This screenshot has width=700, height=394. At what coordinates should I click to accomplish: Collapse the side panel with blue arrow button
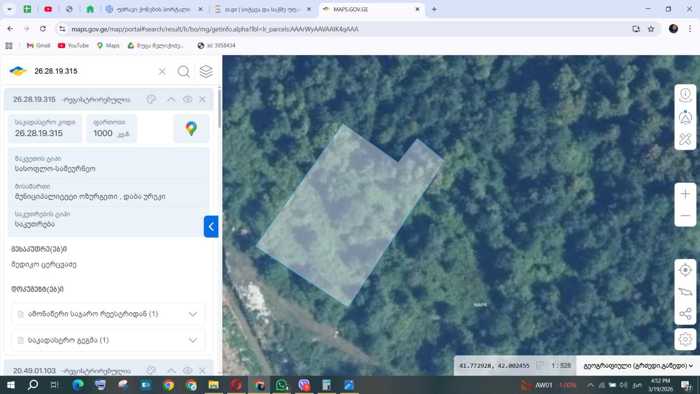pyautogui.click(x=211, y=227)
